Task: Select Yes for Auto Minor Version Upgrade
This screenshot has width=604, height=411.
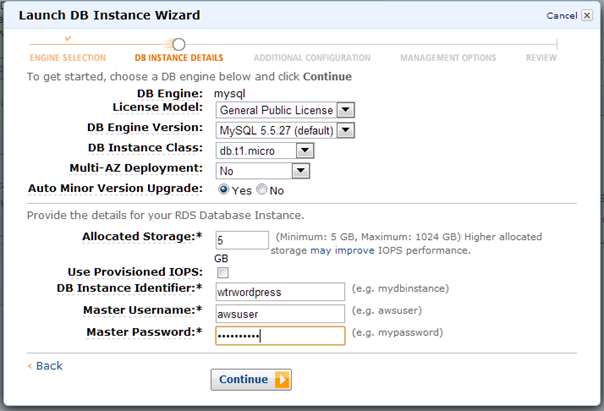Action: click(x=223, y=189)
